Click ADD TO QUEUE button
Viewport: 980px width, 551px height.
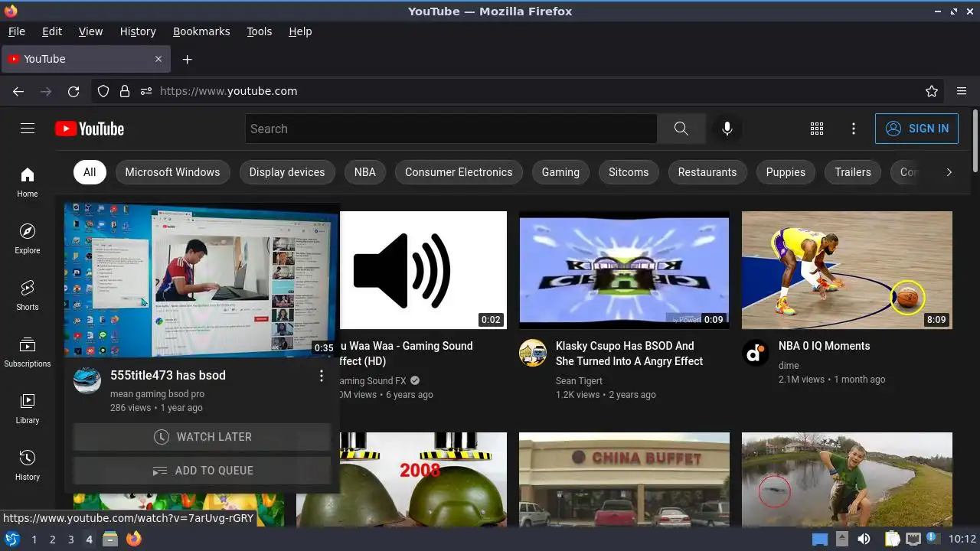tap(202, 471)
